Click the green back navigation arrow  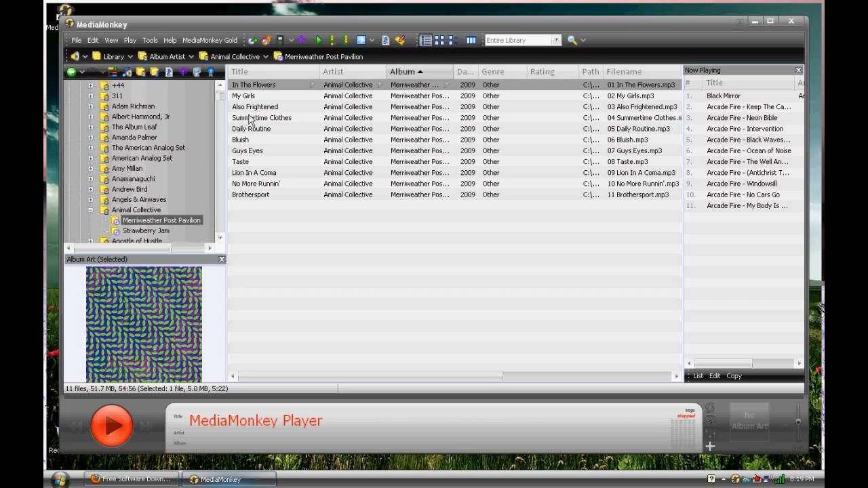[x=71, y=72]
